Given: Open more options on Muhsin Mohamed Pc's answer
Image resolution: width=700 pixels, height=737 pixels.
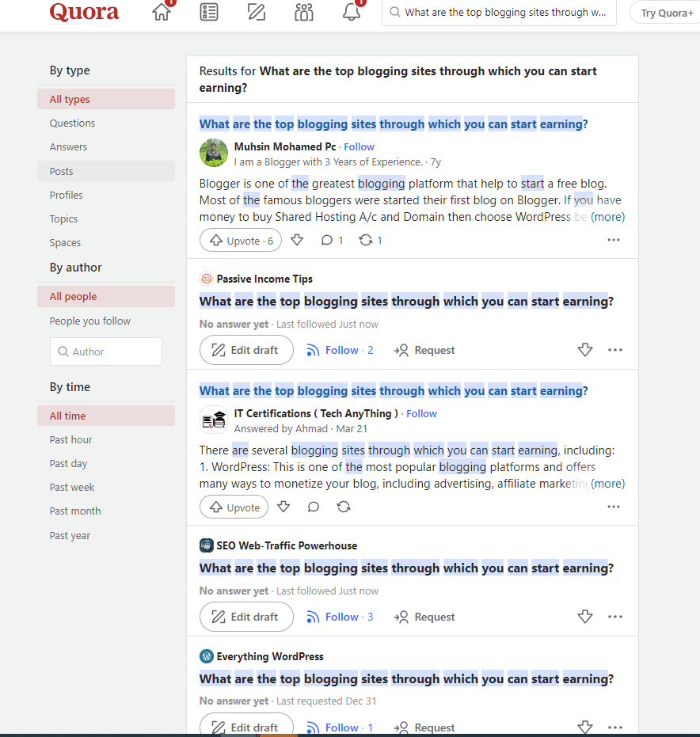Looking at the screenshot, I should tap(614, 240).
